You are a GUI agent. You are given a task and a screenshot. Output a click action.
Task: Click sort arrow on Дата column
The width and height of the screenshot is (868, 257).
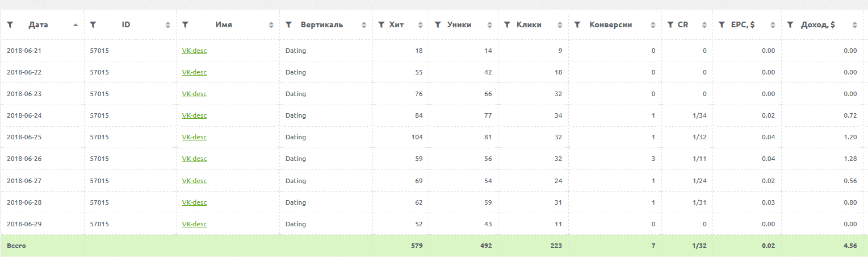(76, 25)
